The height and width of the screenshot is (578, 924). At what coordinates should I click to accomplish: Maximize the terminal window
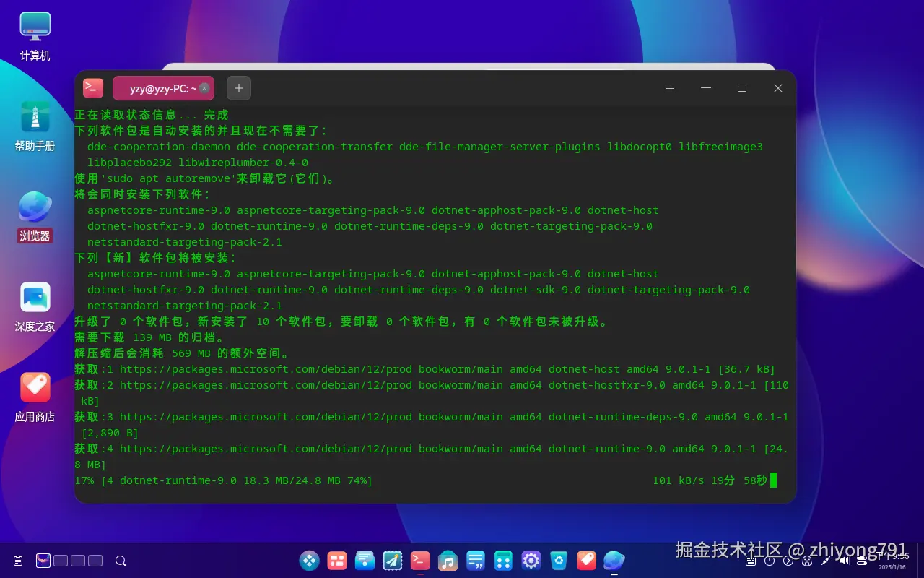click(x=742, y=88)
